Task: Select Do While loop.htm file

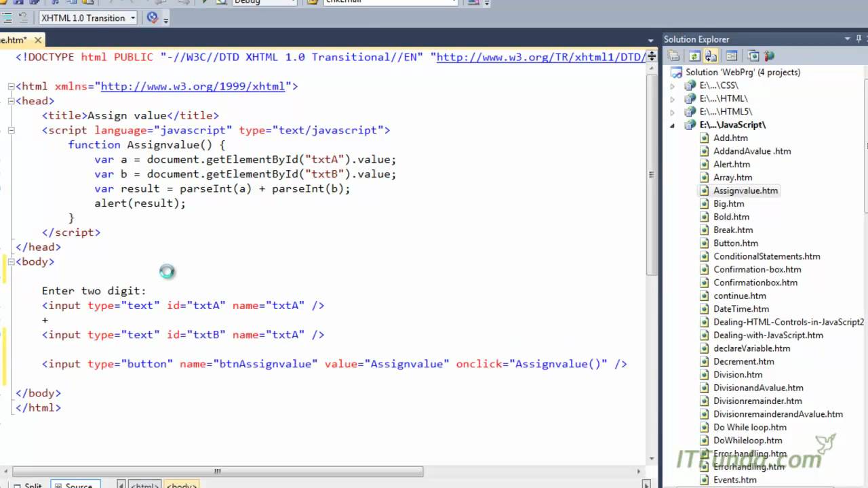Action: (750, 428)
